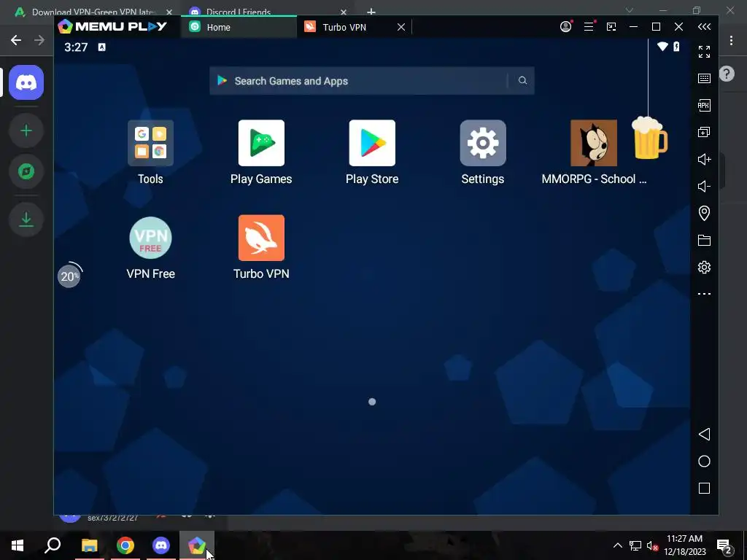Open the VPN Free app
The width and height of the screenshot is (747, 560).
(x=150, y=238)
